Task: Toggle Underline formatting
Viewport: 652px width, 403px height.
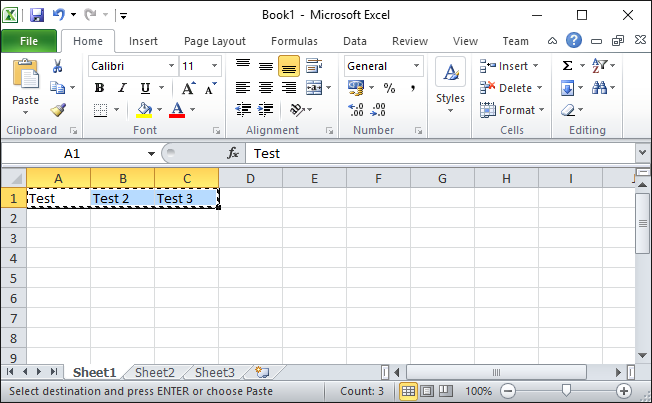Action: click(x=145, y=88)
